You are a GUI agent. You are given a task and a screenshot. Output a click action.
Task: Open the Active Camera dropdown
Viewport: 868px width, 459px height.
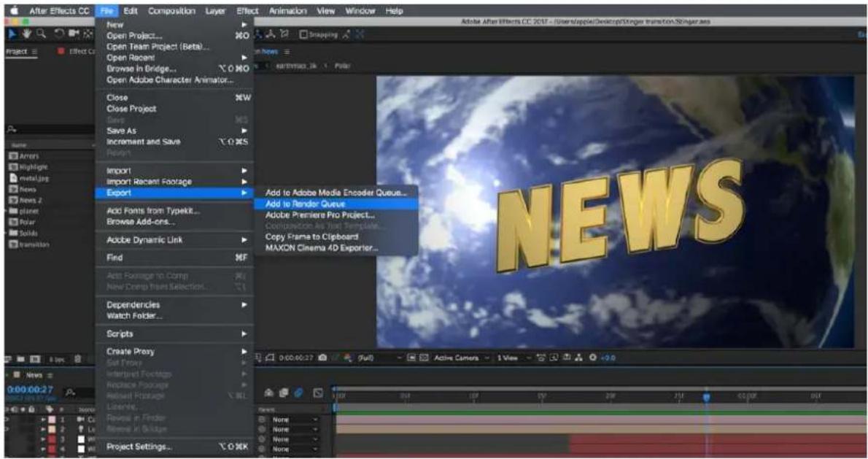(x=462, y=358)
